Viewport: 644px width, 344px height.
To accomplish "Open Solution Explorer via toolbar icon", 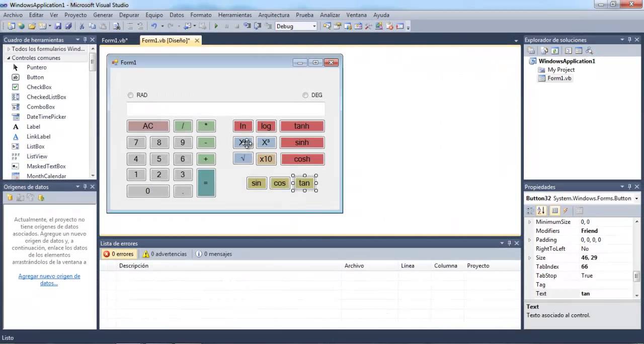I will 327,26.
